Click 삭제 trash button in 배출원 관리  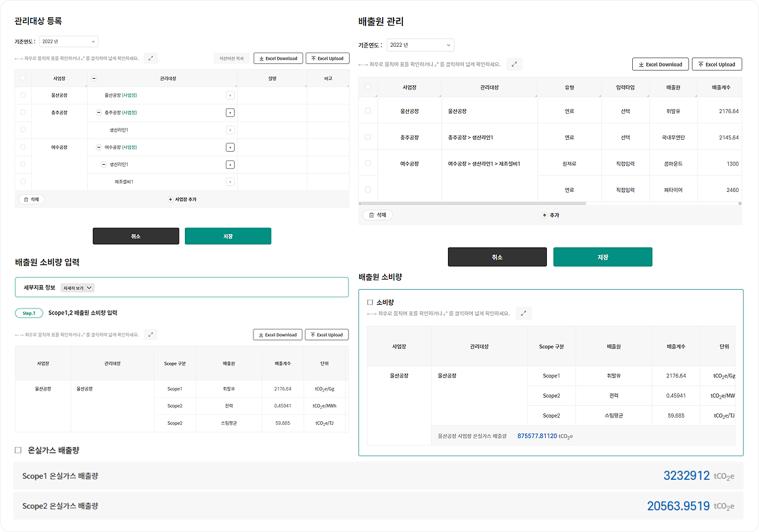(377, 215)
